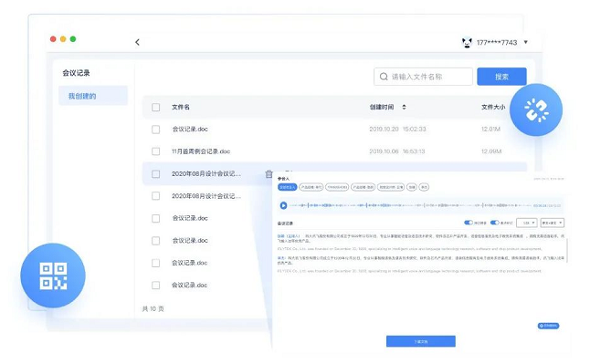Sort by 创建时间 using the sort arrows
This screenshot has height=364, width=611.
pos(404,107)
